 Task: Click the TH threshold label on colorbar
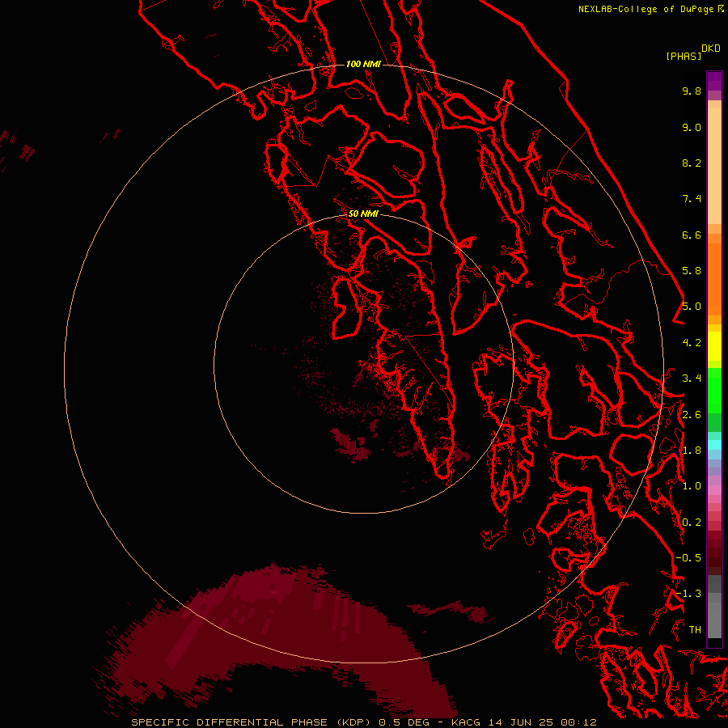695,630
